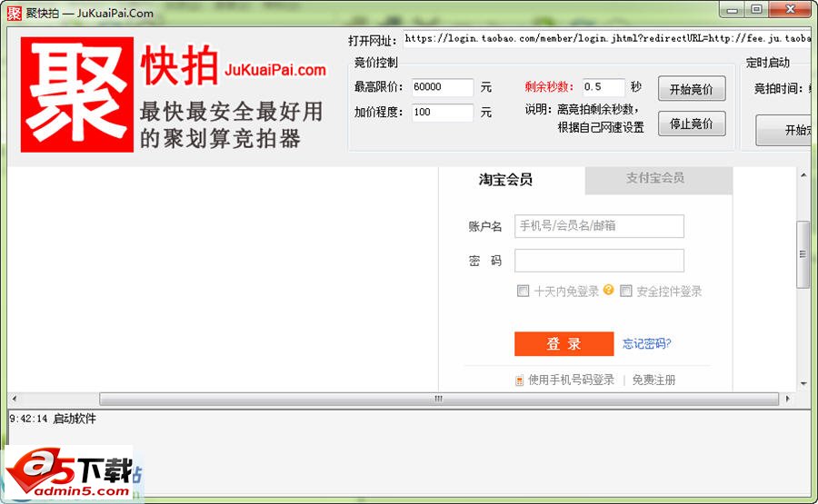Image resolution: width=818 pixels, height=504 pixels.
Task: Click the red 聚 logo image
Action: [77, 94]
